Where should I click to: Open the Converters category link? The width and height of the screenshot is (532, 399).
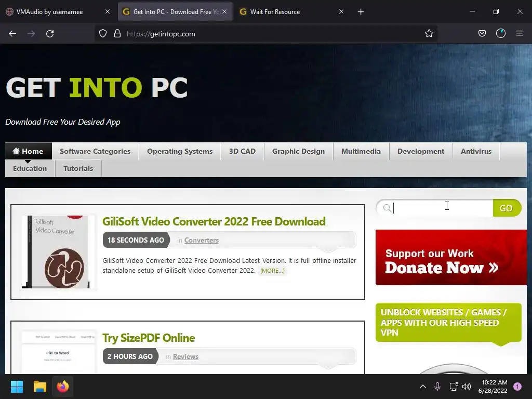click(202, 240)
